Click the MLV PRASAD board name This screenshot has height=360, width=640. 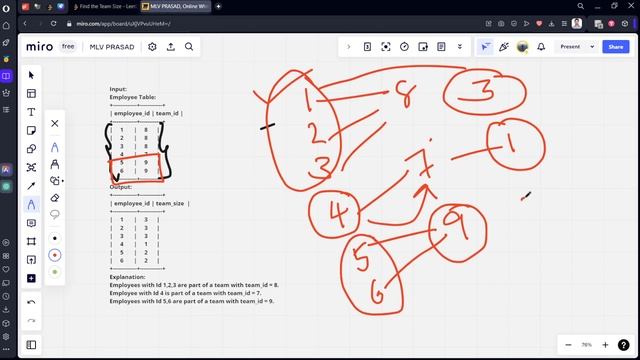point(112,47)
